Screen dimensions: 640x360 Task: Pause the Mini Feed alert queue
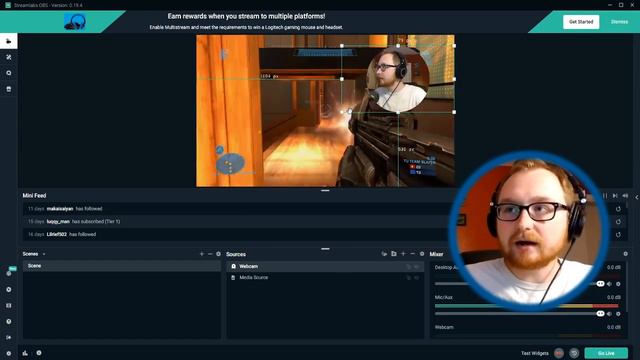tap(605, 196)
